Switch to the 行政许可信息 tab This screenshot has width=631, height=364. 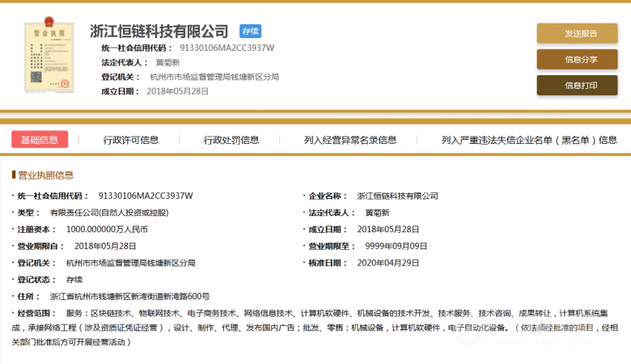131,140
